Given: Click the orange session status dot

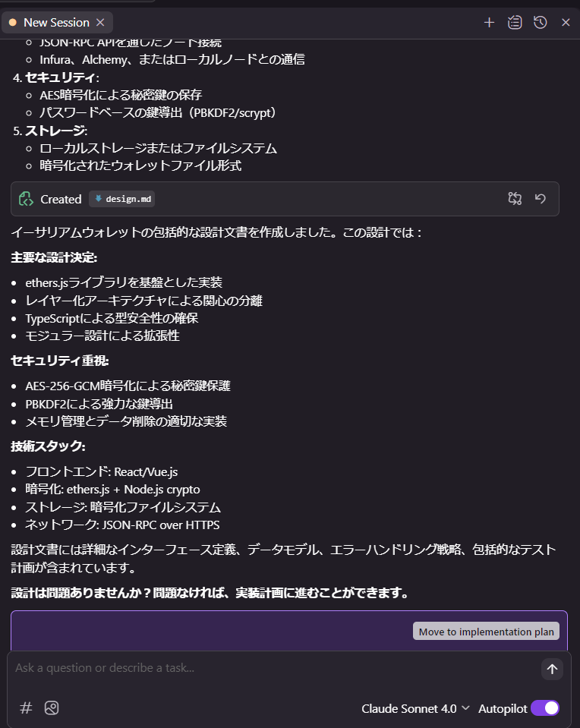Looking at the screenshot, I should (x=13, y=22).
